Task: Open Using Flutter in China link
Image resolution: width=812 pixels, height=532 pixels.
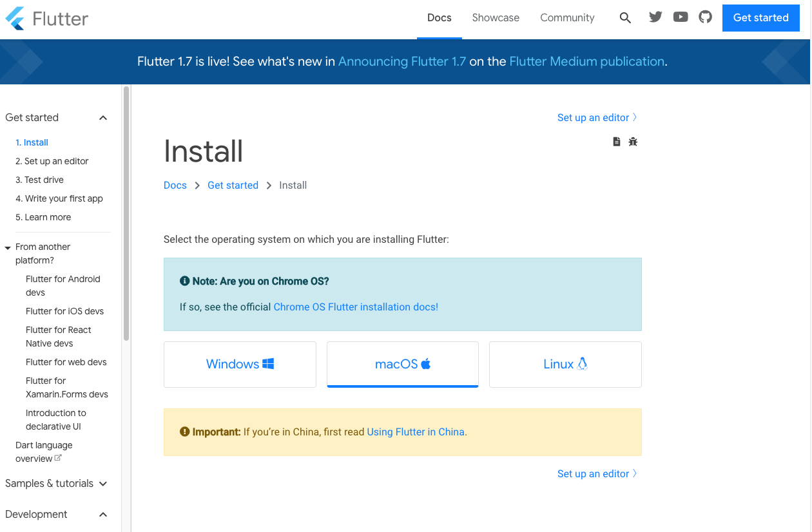Action: tap(416, 432)
